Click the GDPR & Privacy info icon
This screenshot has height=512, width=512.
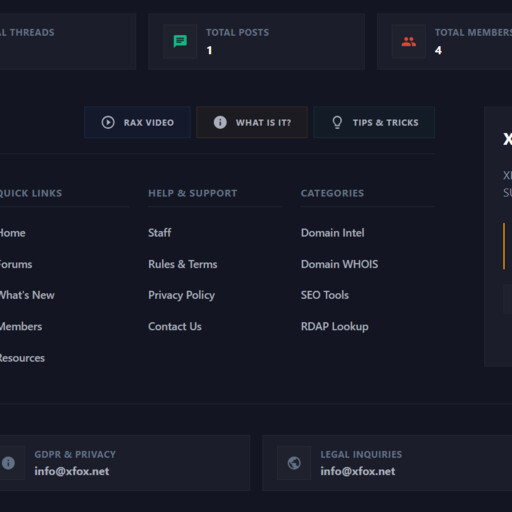coord(8,463)
